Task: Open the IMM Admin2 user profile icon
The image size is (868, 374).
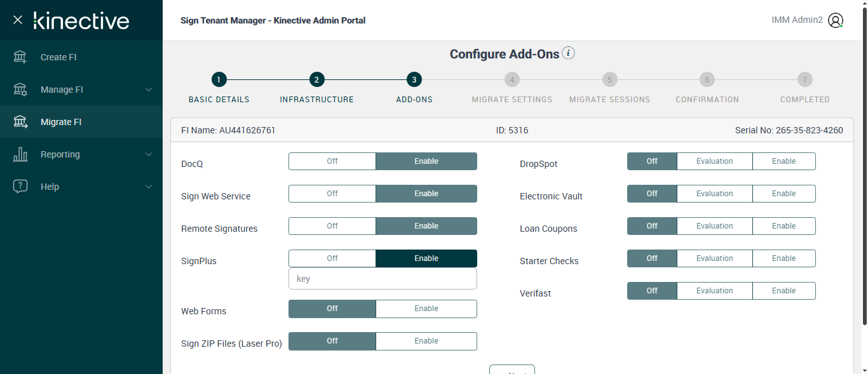Action: click(x=836, y=20)
